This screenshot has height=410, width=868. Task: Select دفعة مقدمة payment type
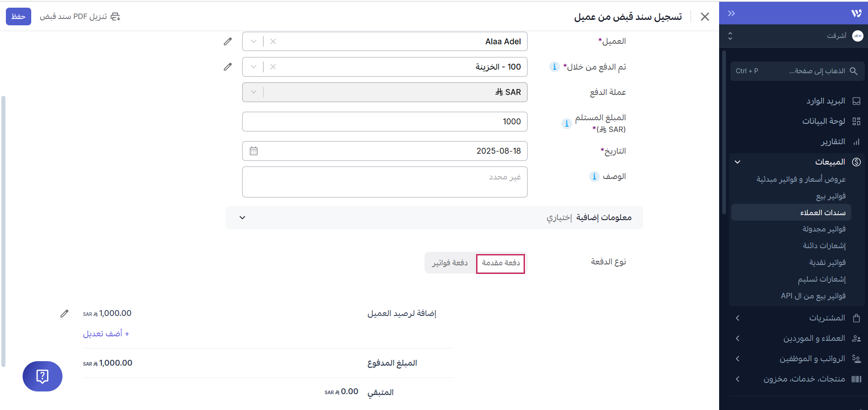(501, 263)
